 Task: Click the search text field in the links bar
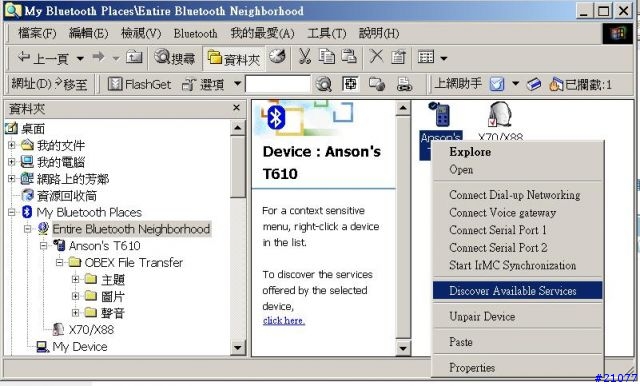pyautogui.click(x=278, y=84)
